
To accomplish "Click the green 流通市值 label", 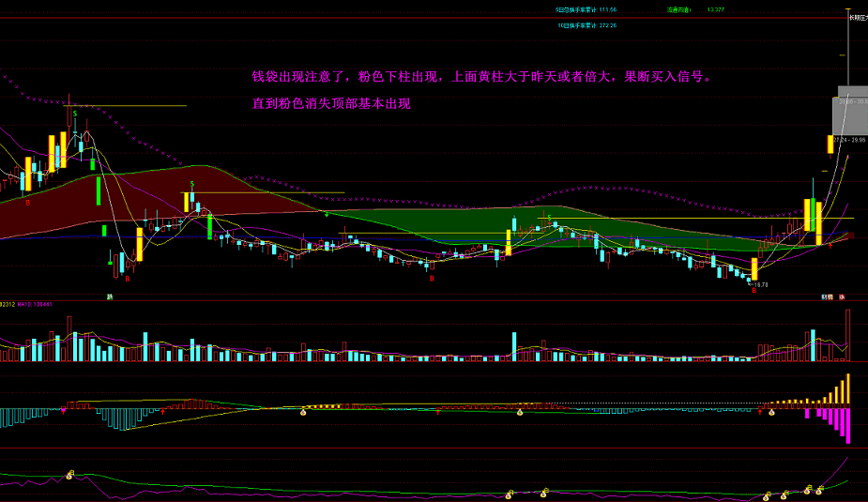I will [678, 10].
